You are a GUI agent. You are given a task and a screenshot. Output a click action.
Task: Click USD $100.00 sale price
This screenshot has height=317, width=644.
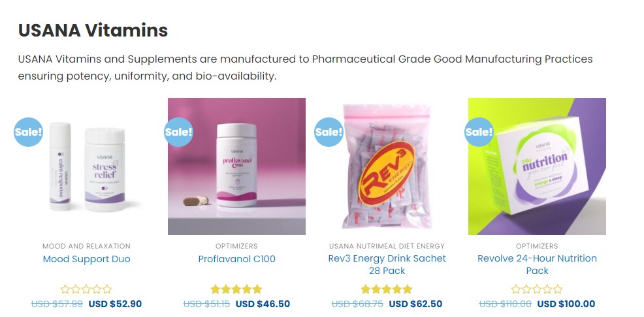tap(566, 304)
